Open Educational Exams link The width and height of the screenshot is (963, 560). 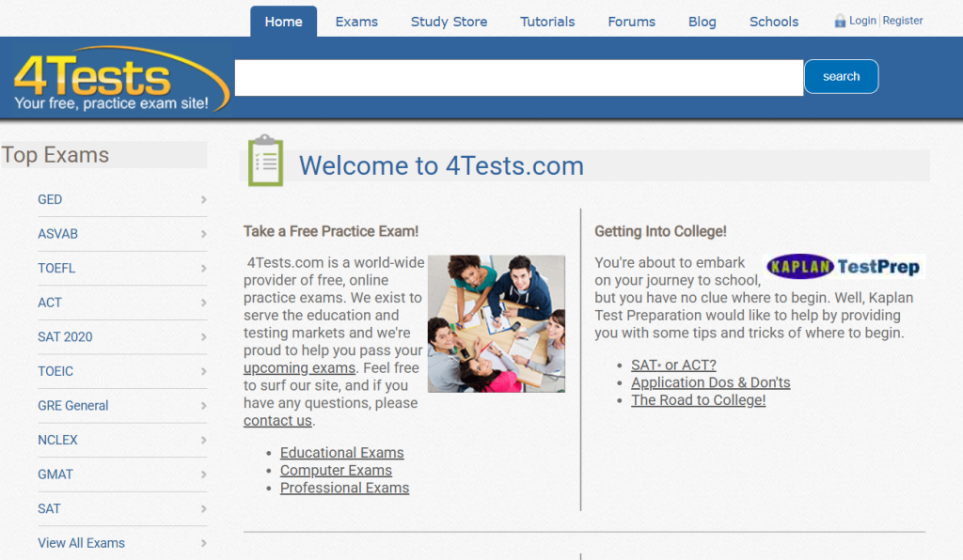tap(342, 453)
